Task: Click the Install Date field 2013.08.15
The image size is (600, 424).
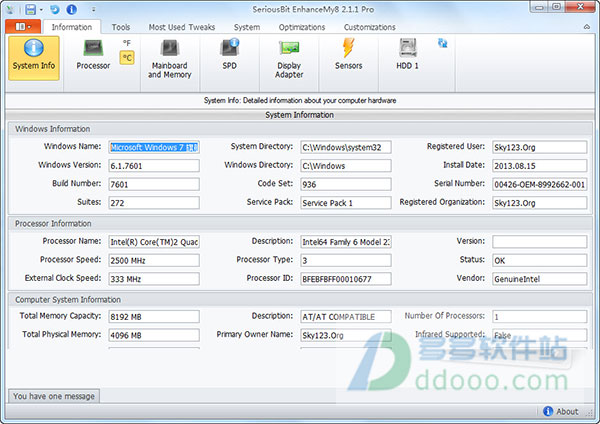Action: pyautogui.click(x=540, y=166)
